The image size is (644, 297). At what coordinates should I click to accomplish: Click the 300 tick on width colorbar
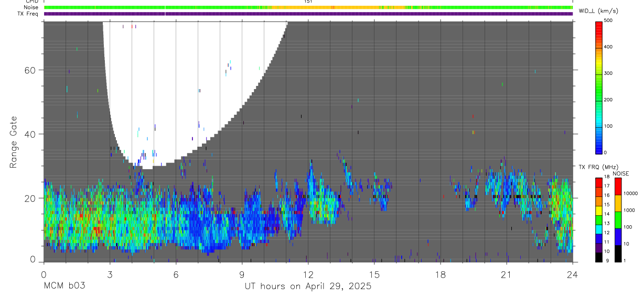coord(609,73)
